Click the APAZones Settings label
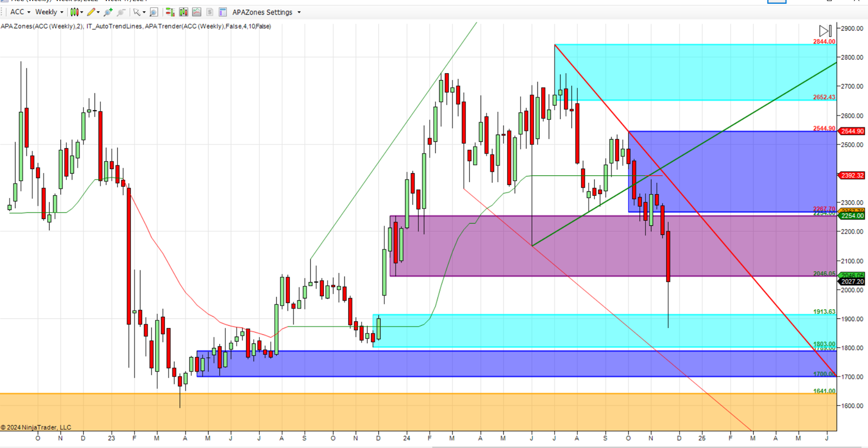Screen dimensions: 868x448 click(x=262, y=12)
